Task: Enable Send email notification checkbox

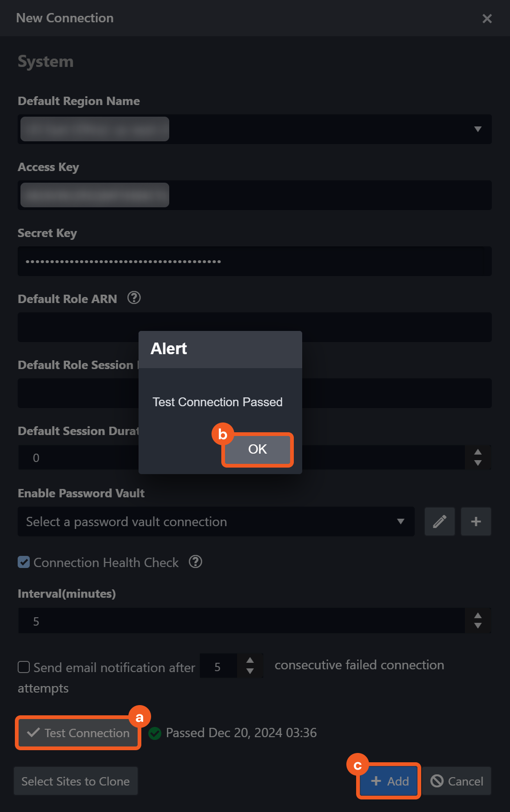Action: pyautogui.click(x=24, y=667)
